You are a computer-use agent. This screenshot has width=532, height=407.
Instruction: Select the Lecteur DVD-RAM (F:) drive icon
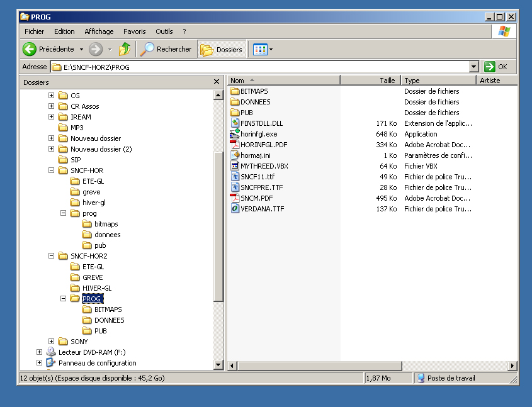click(x=51, y=352)
